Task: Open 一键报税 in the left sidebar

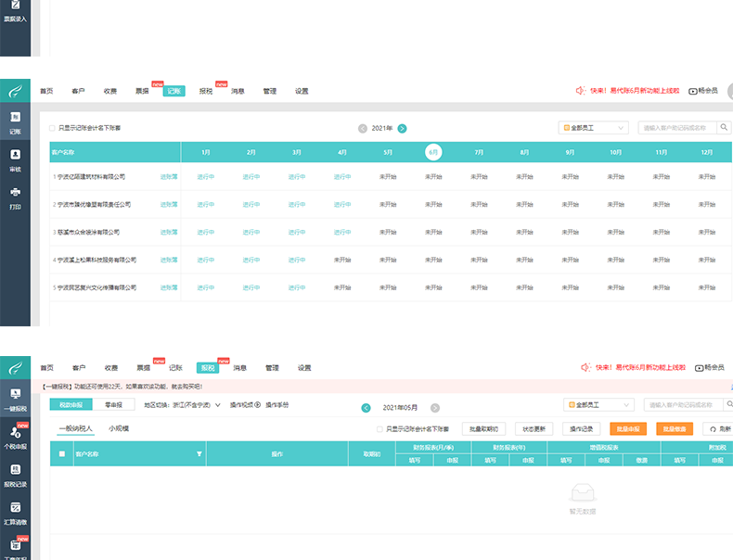Action: click(x=15, y=399)
